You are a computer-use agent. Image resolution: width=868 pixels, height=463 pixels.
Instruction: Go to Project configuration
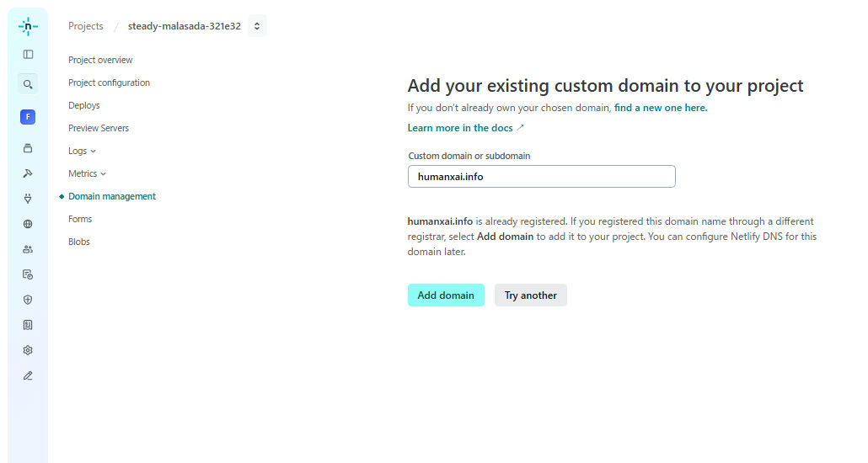pos(109,82)
